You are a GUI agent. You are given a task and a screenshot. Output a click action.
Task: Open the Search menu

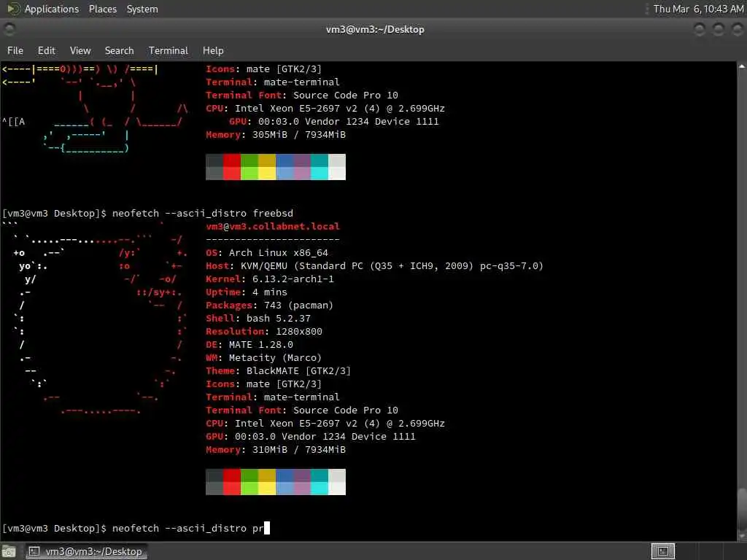[x=119, y=50]
